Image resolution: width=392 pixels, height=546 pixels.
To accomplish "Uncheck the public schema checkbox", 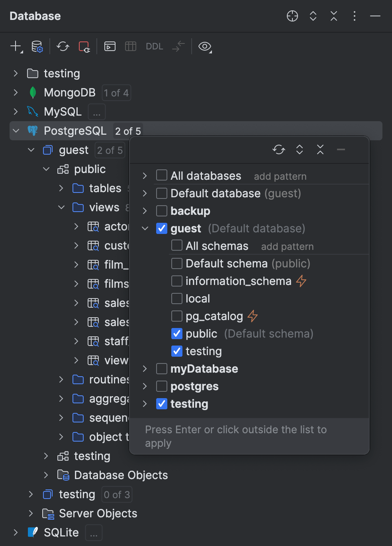I will (x=176, y=334).
